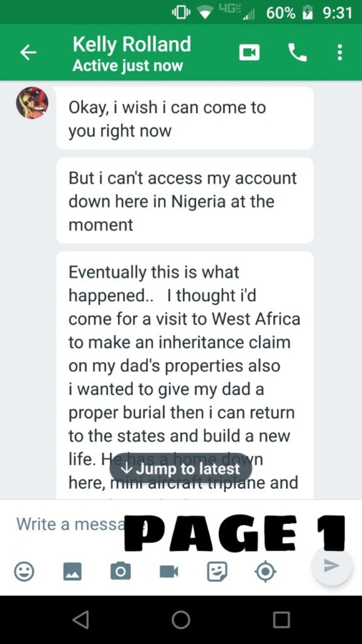Open the emoji picker
The width and height of the screenshot is (362, 644).
[24, 571]
